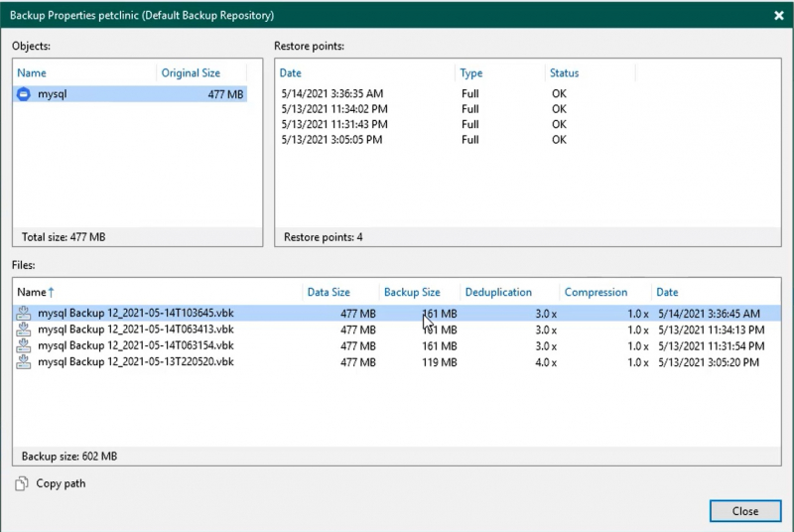The height and width of the screenshot is (532, 794).
Task: Sort restore points by Type column
Action: [x=470, y=72]
